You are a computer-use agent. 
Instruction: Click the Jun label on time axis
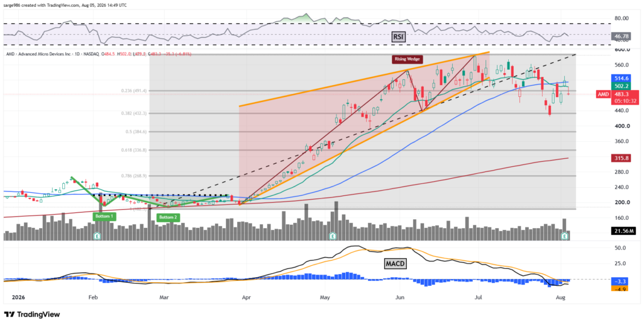(400, 297)
